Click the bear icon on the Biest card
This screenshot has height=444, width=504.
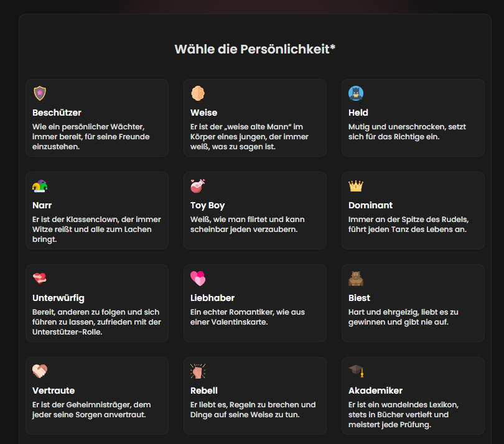356,279
